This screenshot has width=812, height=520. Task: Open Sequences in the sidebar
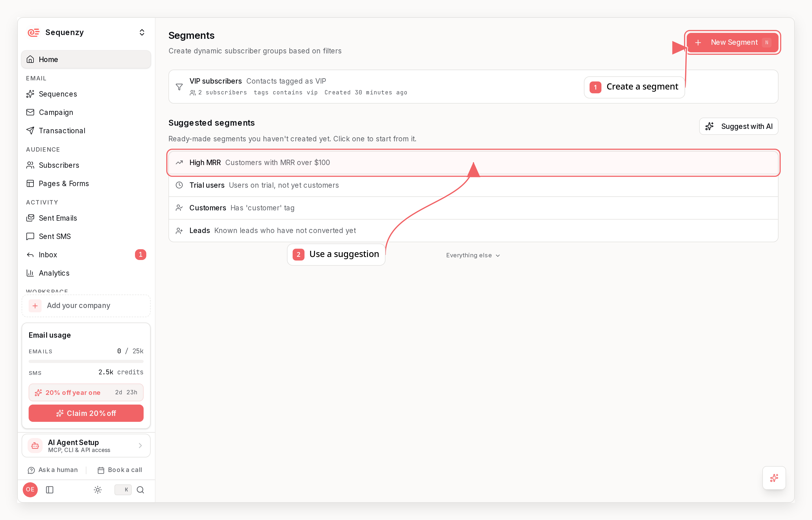(x=86, y=94)
